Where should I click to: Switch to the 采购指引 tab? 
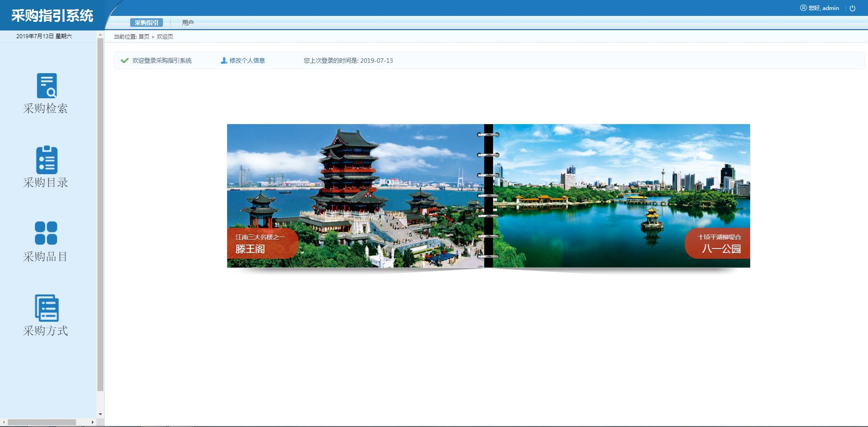(146, 23)
